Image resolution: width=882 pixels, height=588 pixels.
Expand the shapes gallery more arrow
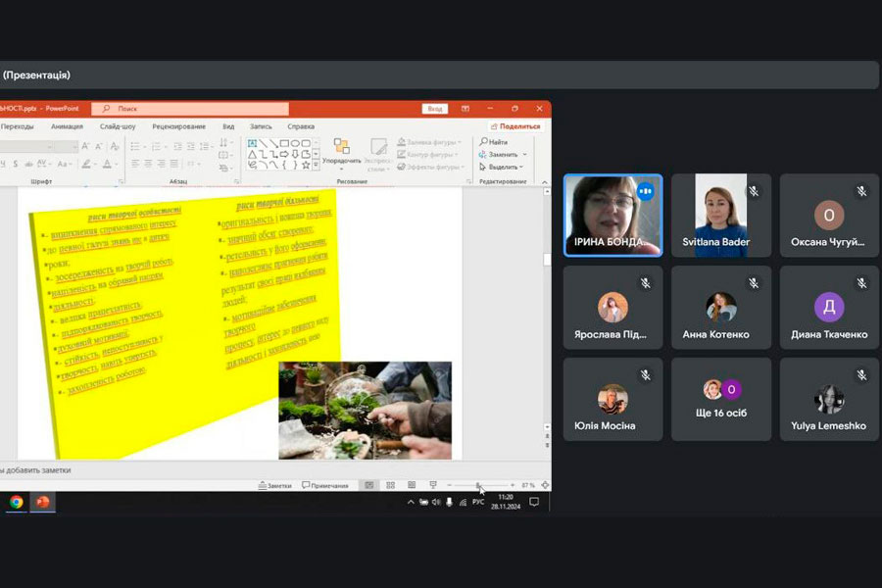[317, 166]
